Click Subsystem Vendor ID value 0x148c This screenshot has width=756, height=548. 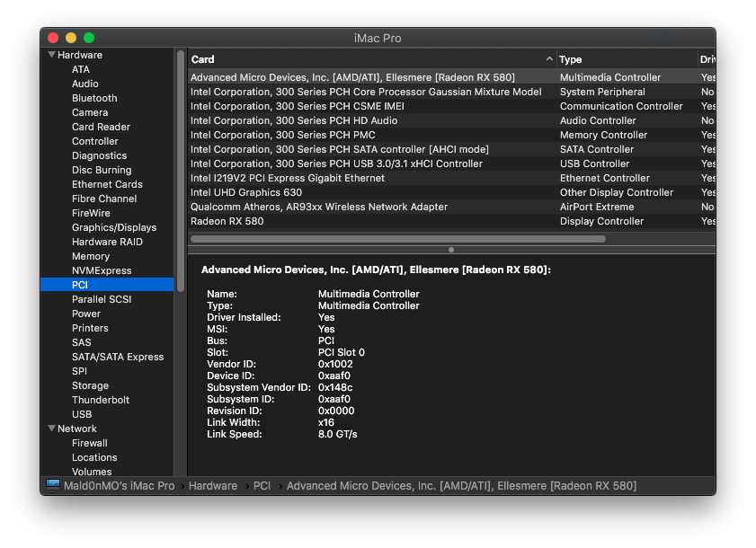click(335, 387)
